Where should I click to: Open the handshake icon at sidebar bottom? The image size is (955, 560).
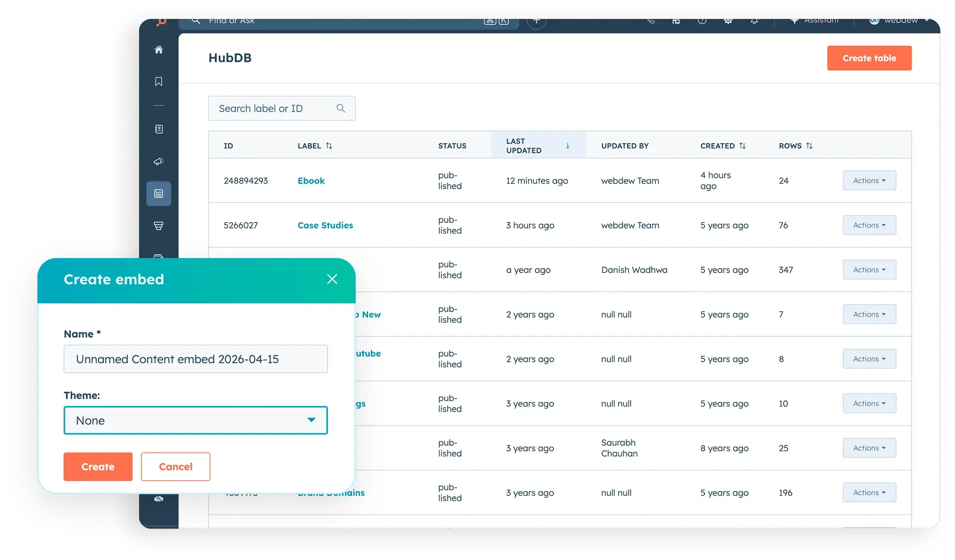159,499
